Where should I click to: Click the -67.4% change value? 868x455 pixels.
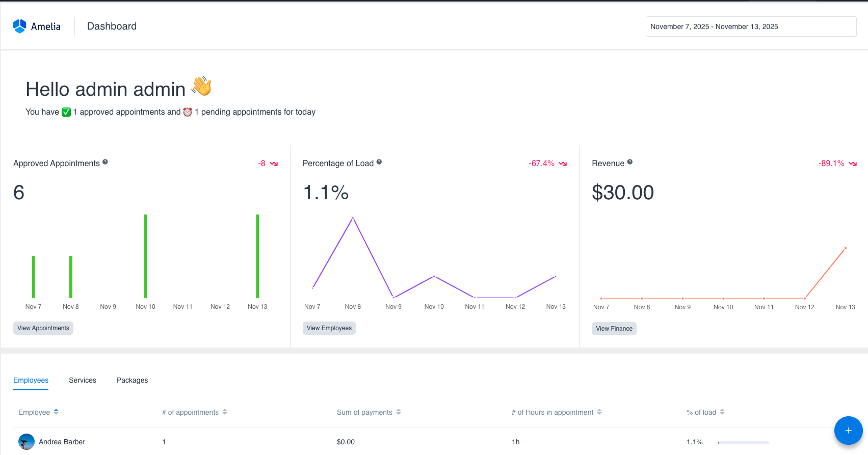pyautogui.click(x=542, y=164)
